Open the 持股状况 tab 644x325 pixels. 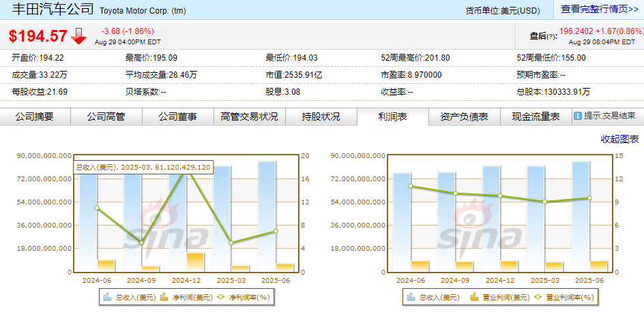pos(321,117)
